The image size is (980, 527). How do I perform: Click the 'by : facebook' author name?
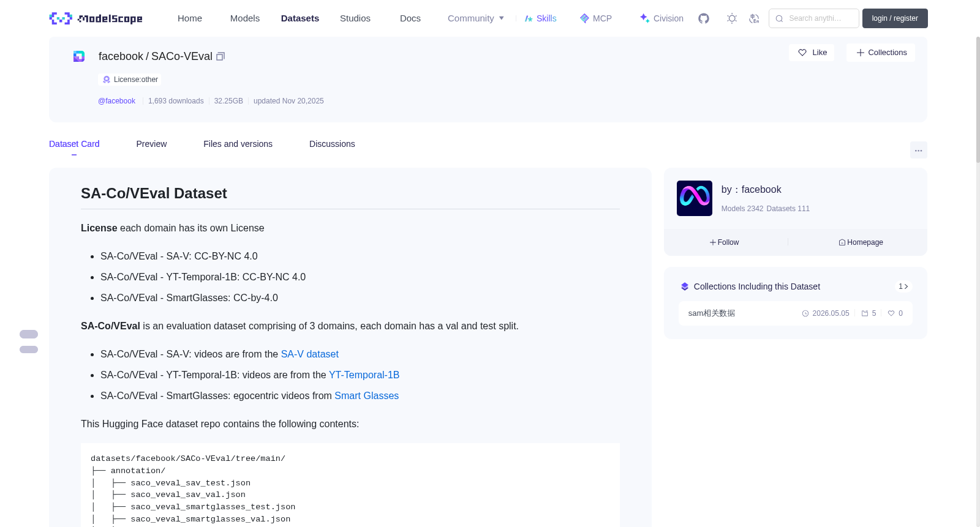752,190
